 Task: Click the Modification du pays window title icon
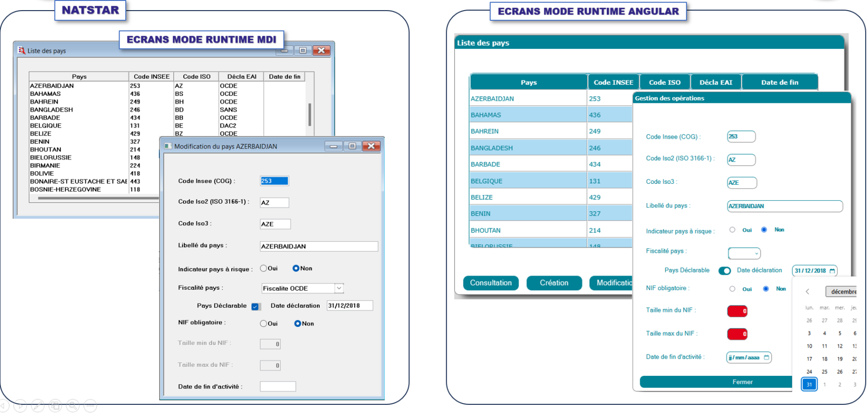point(168,146)
